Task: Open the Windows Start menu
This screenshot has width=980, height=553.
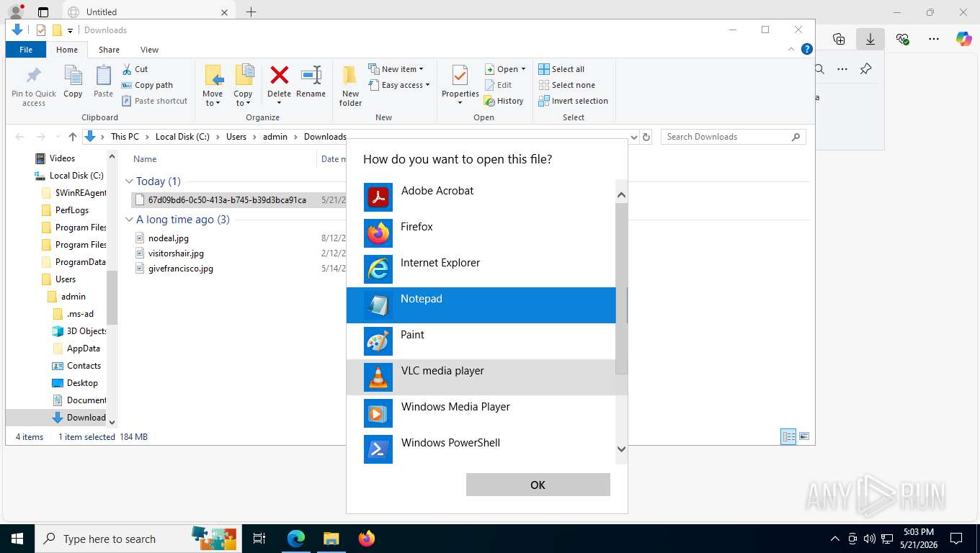Action: (x=17, y=539)
